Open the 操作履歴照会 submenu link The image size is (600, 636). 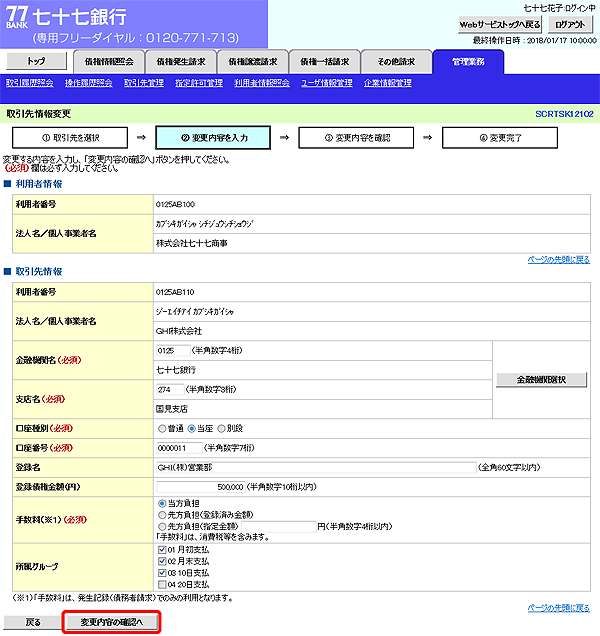pyautogui.click(x=89, y=83)
